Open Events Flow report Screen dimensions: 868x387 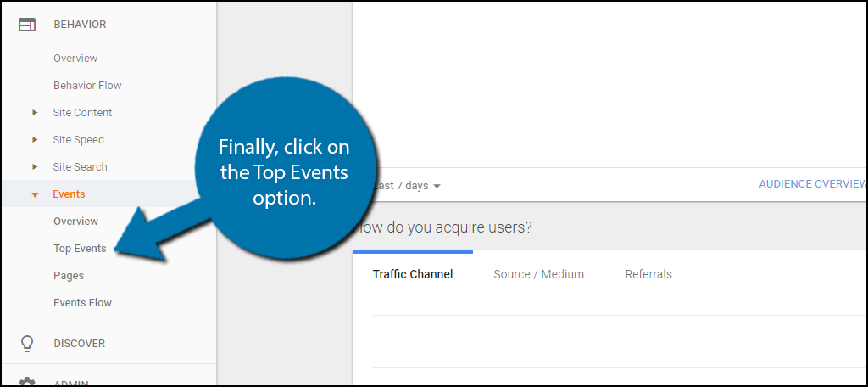[82, 303]
